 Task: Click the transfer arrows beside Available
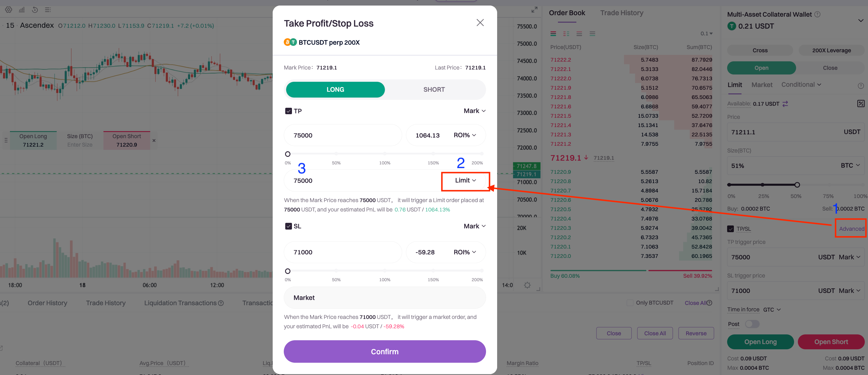[785, 104]
